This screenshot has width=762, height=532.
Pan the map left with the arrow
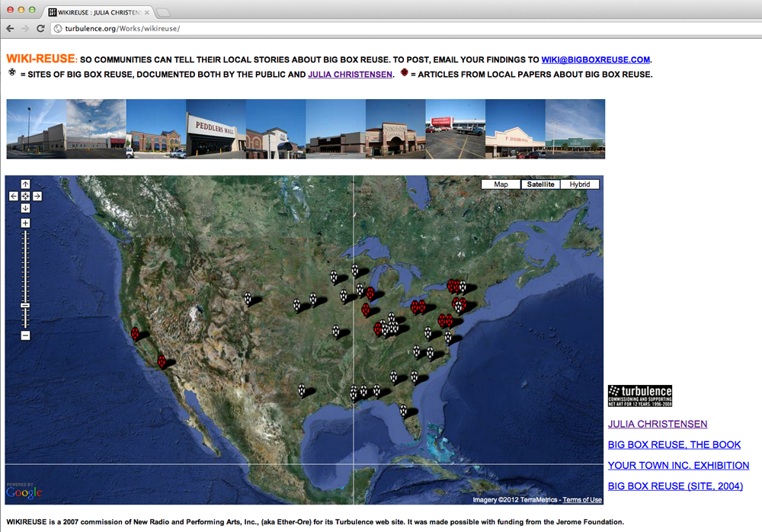click(x=14, y=197)
